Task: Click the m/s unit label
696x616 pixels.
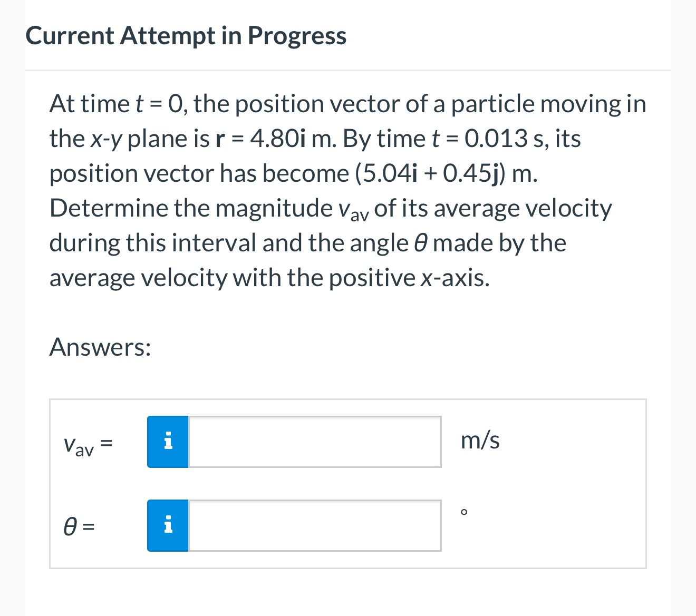Action: pyautogui.click(x=480, y=441)
